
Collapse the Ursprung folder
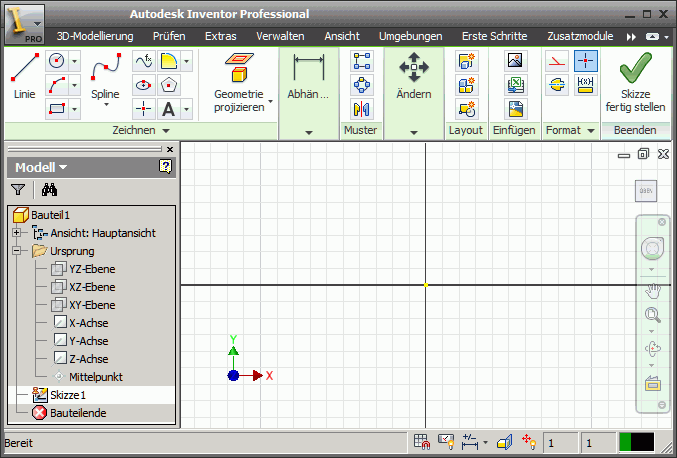pos(16,251)
